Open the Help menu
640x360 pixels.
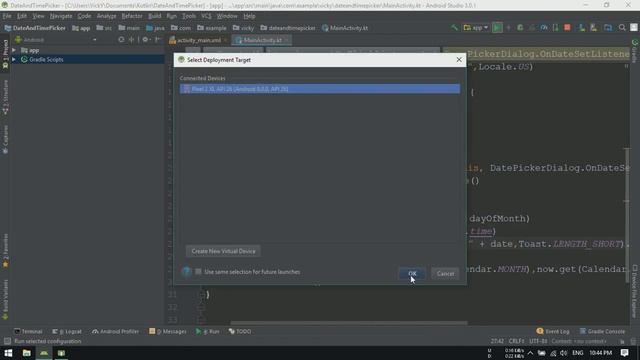(x=249, y=16)
